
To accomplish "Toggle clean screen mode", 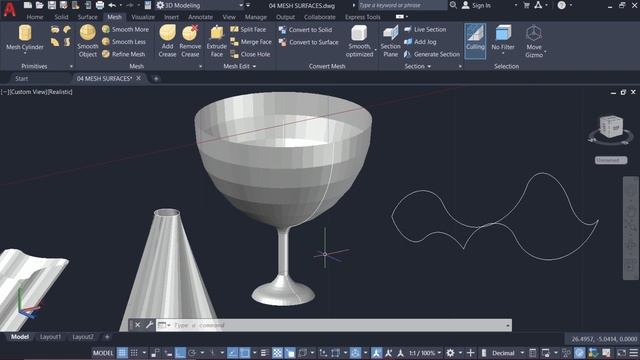I will [621, 353].
